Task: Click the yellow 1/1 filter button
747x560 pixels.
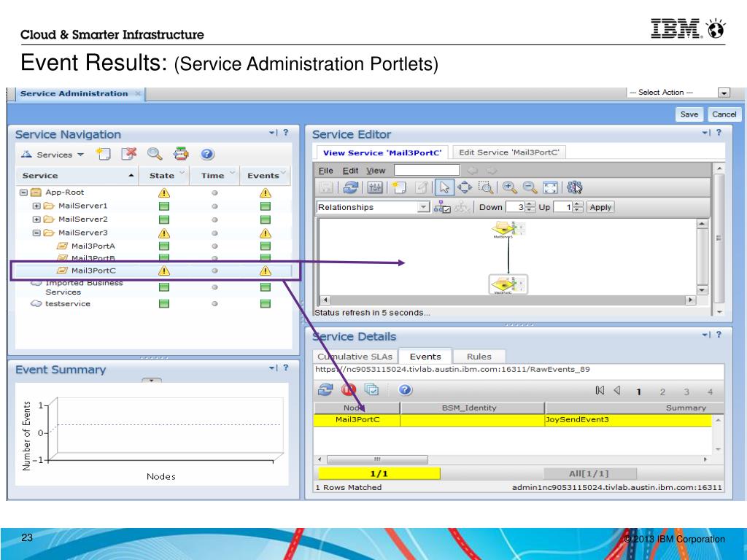Action: 379,473
